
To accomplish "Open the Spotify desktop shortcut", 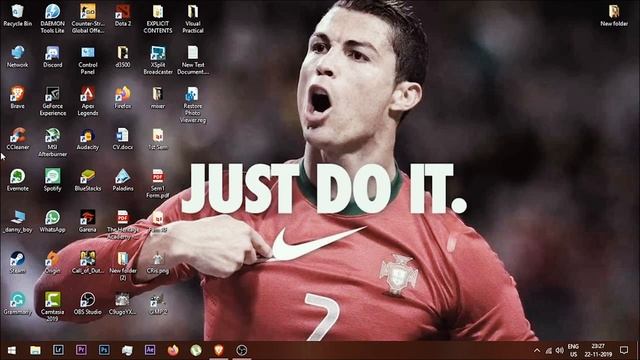I will tap(53, 180).
